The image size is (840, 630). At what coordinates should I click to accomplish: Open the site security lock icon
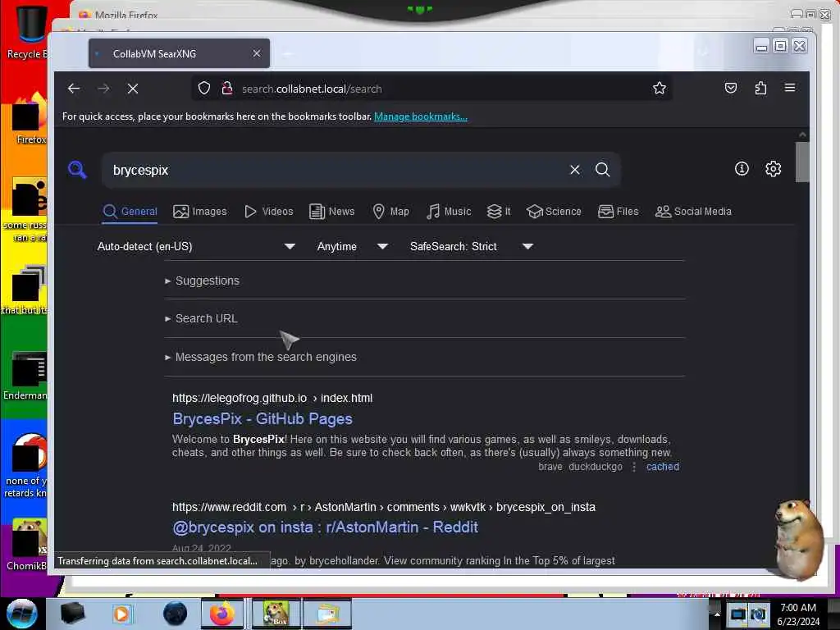pyautogui.click(x=227, y=89)
